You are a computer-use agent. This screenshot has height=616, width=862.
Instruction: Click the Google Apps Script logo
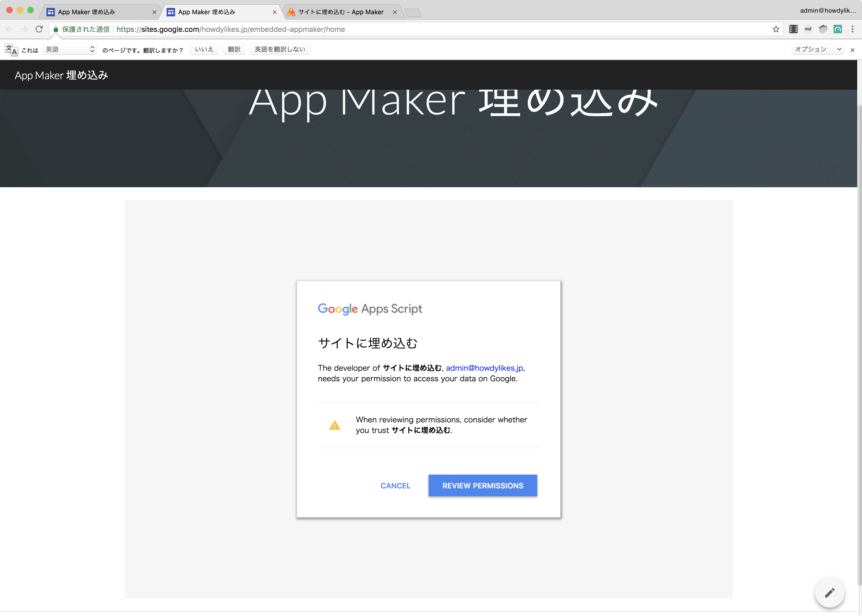pos(370,309)
